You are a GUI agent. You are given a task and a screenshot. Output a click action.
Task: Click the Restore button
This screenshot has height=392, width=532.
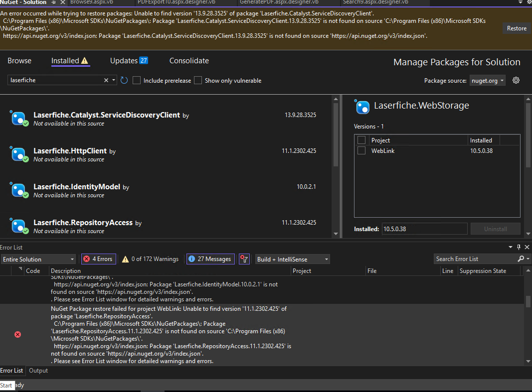point(517,28)
